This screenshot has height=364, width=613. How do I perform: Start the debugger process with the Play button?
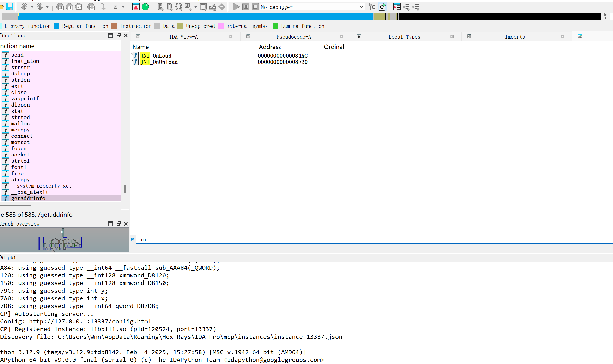(236, 7)
